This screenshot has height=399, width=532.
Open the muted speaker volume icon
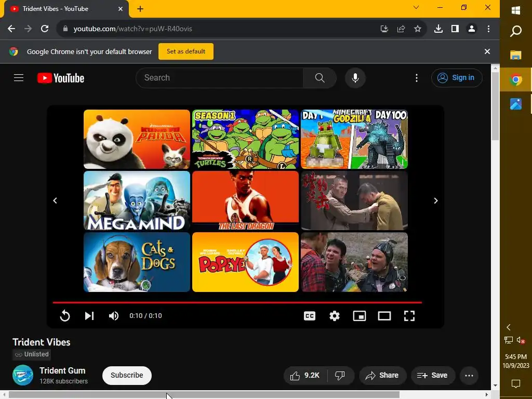(x=521, y=340)
